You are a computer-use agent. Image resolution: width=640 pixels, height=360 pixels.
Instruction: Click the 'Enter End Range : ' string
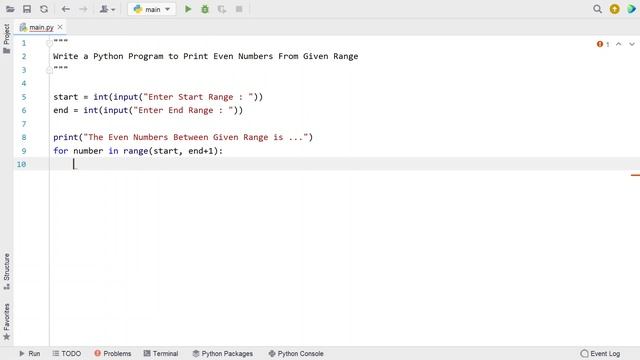pyautogui.click(x=183, y=110)
